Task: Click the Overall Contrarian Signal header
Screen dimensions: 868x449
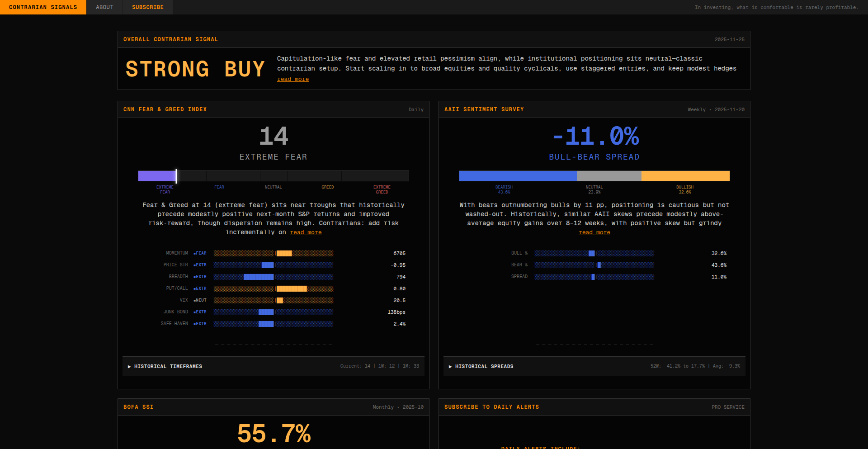Action: (170, 39)
